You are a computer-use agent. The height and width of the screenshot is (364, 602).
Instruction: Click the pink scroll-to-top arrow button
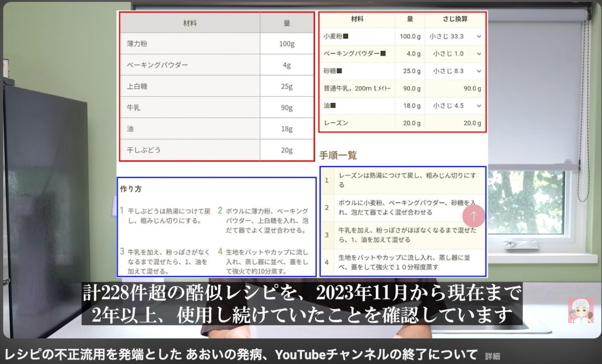(474, 216)
